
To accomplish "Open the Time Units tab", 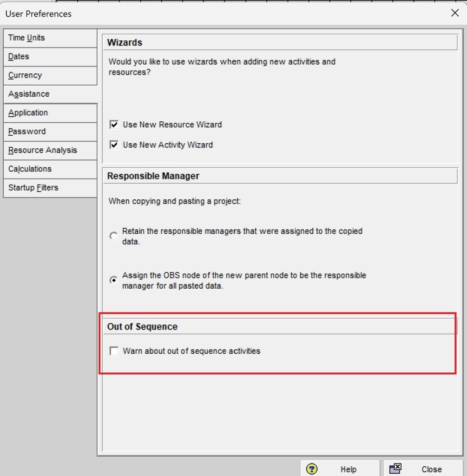I will 50,38.
